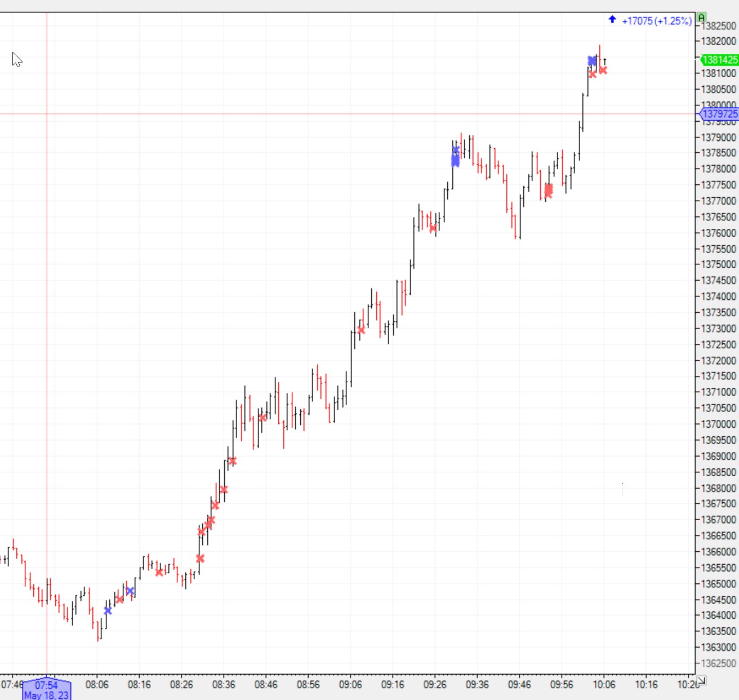Click price axis label 1364500

tap(719, 600)
